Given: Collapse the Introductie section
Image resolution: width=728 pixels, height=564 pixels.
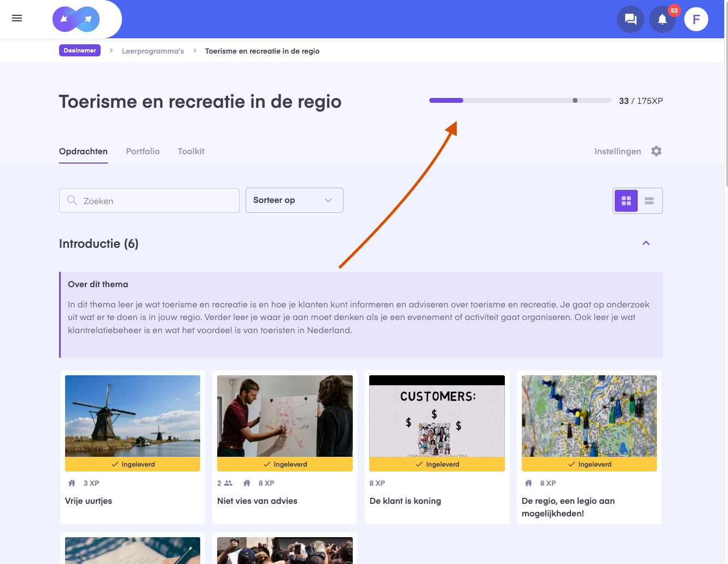Looking at the screenshot, I should pos(646,243).
